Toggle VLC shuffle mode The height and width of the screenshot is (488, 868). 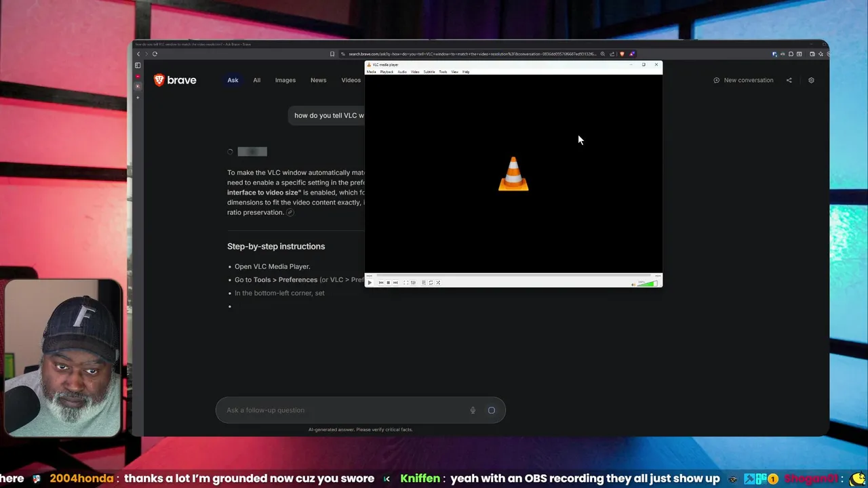click(438, 283)
